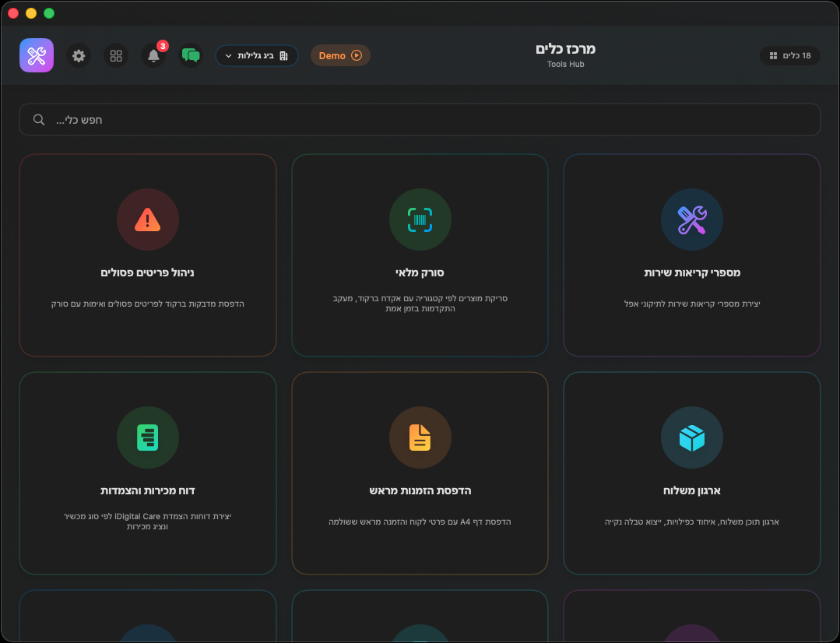Click the crossed tools icon on מספרי קריאות שירות
840x643 pixels.
tap(691, 220)
